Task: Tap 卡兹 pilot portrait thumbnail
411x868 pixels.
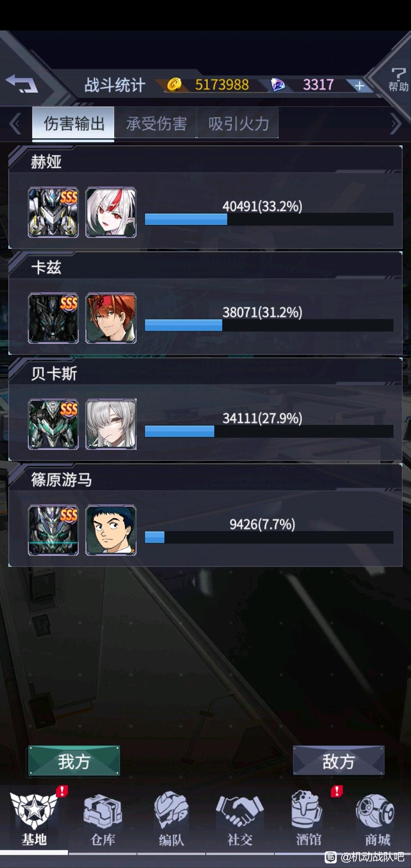Action: click(111, 318)
